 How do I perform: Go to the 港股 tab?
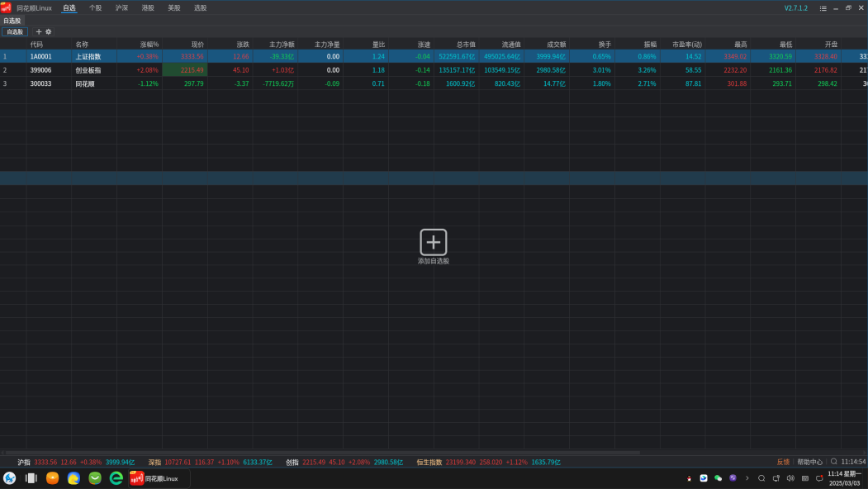point(148,8)
